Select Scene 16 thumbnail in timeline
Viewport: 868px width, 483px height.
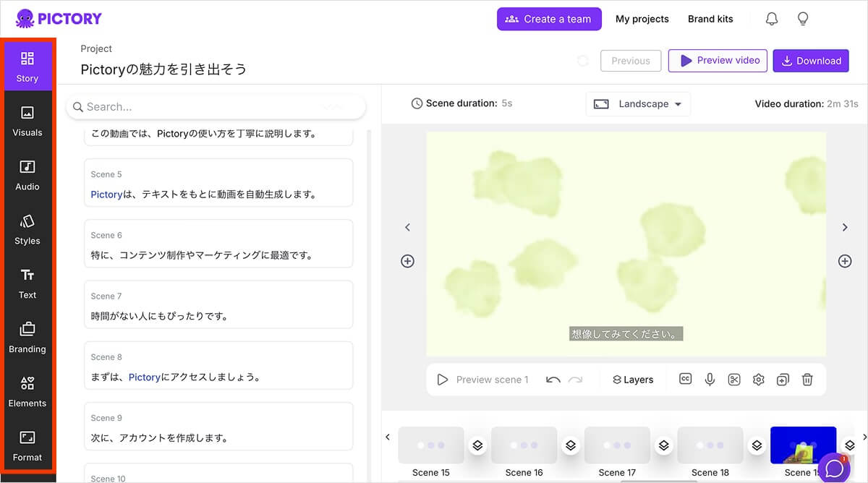pos(524,445)
